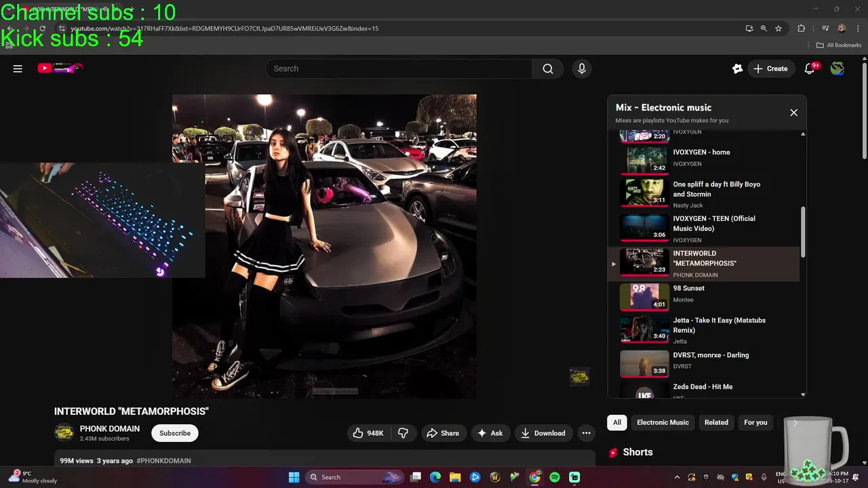Click the mix playlist scrollbar thumb
Screen dimensions: 868x488
(x=803, y=232)
